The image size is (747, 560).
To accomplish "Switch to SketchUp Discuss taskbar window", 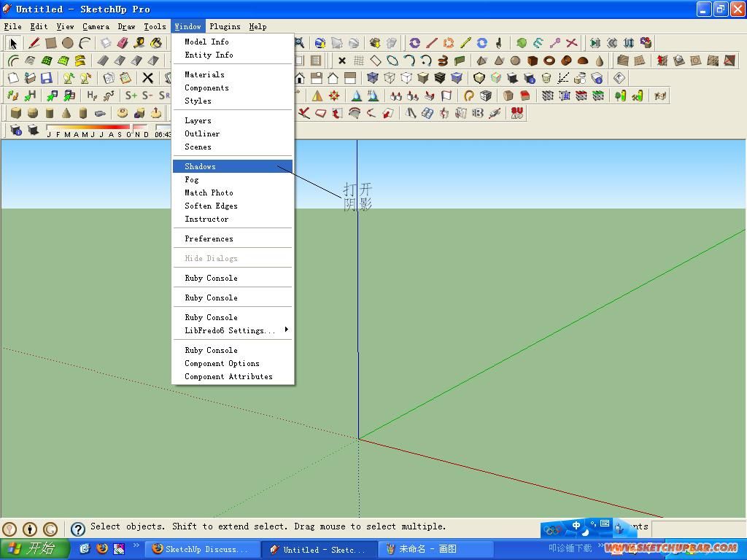I will click(x=202, y=549).
